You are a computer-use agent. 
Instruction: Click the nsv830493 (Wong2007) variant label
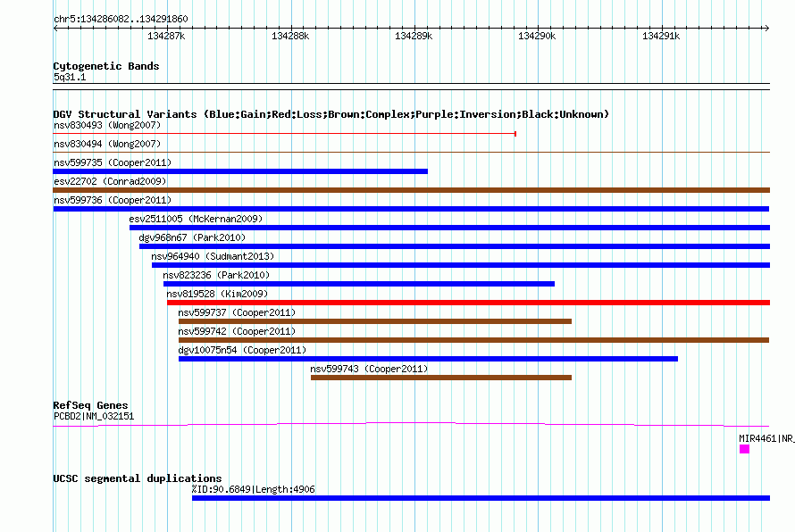point(107,125)
